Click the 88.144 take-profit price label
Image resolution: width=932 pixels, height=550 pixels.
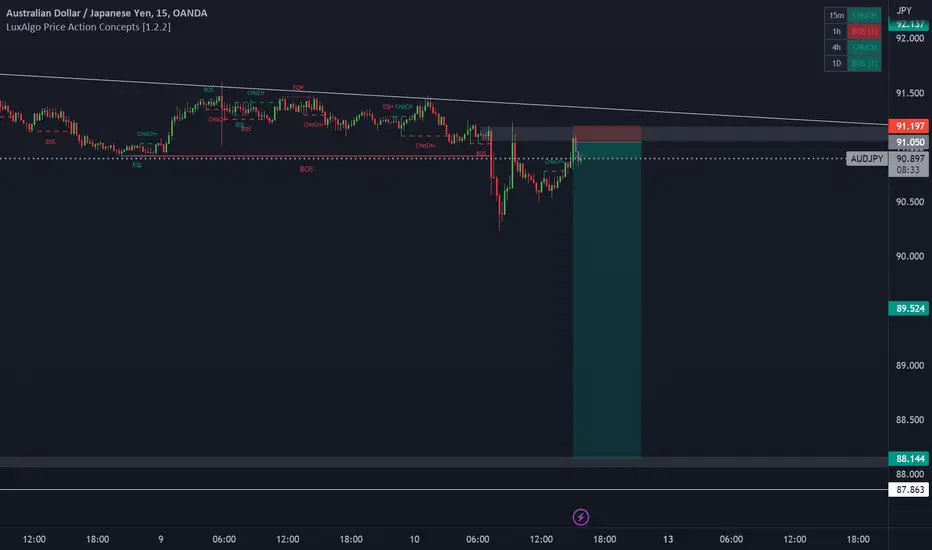[908, 458]
